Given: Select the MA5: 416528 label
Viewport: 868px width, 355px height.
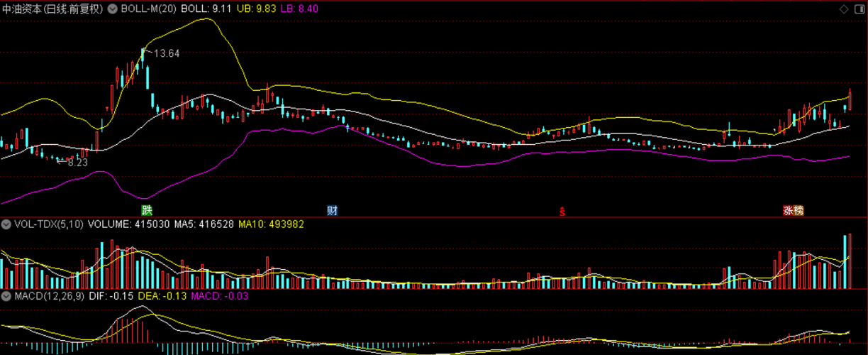Looking at the screenshot, I should point(204,224).
